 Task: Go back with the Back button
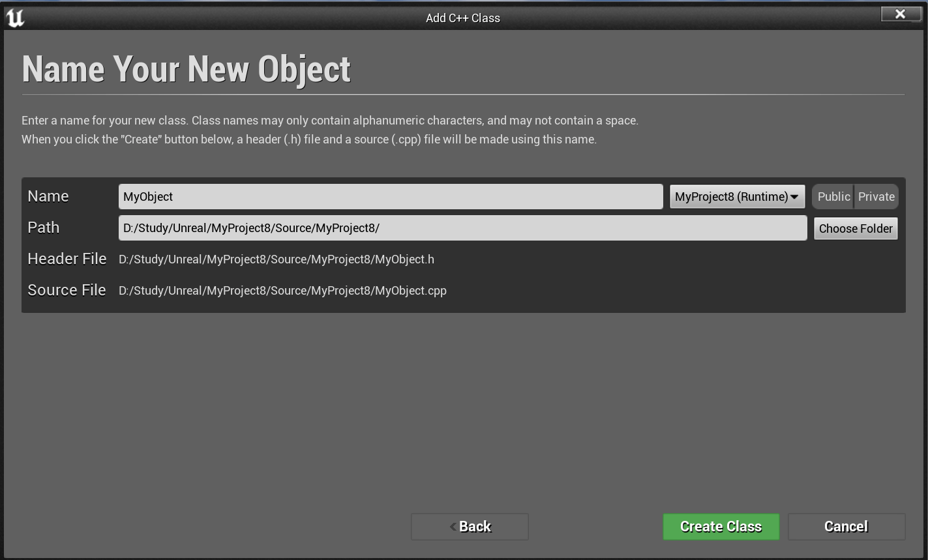[x=470, y=526]
